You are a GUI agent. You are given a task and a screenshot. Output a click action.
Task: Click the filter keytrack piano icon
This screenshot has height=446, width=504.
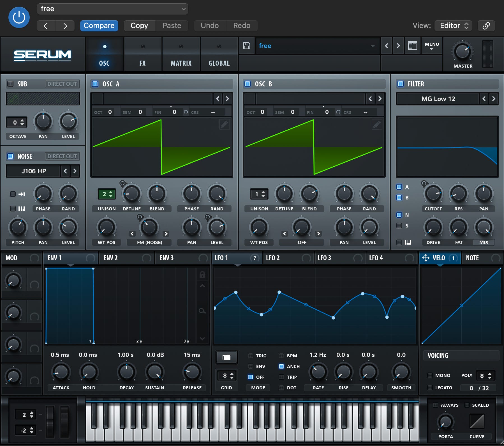(408, 242)
